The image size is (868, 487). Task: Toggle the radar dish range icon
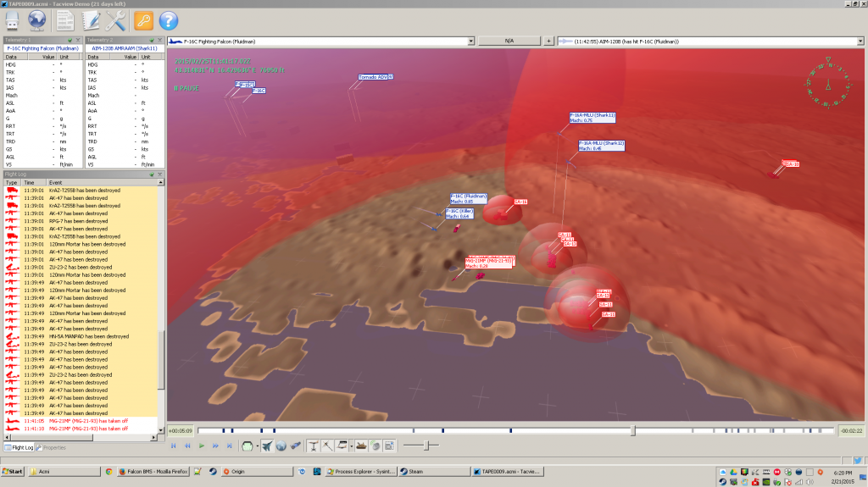(376, 445)
